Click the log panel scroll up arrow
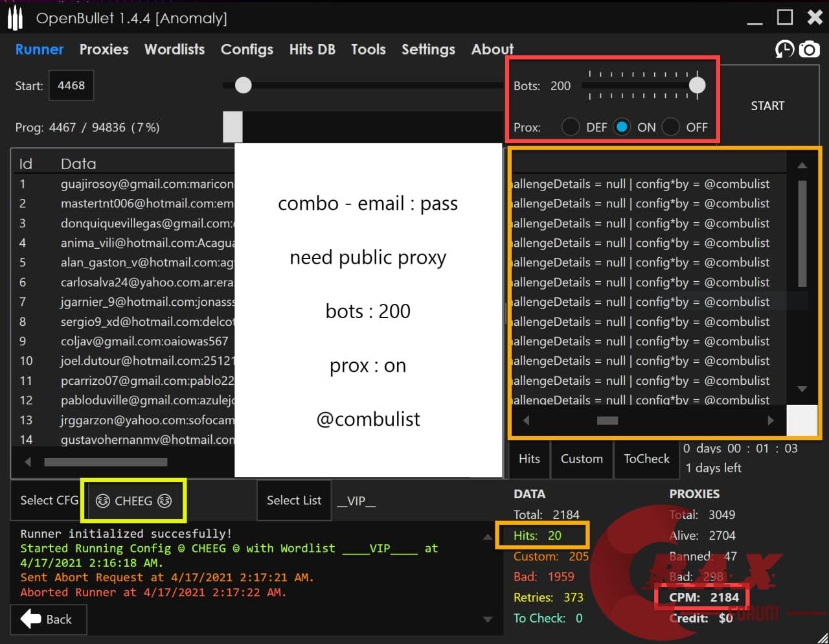 pyautogui.click(x=488, y=536)
